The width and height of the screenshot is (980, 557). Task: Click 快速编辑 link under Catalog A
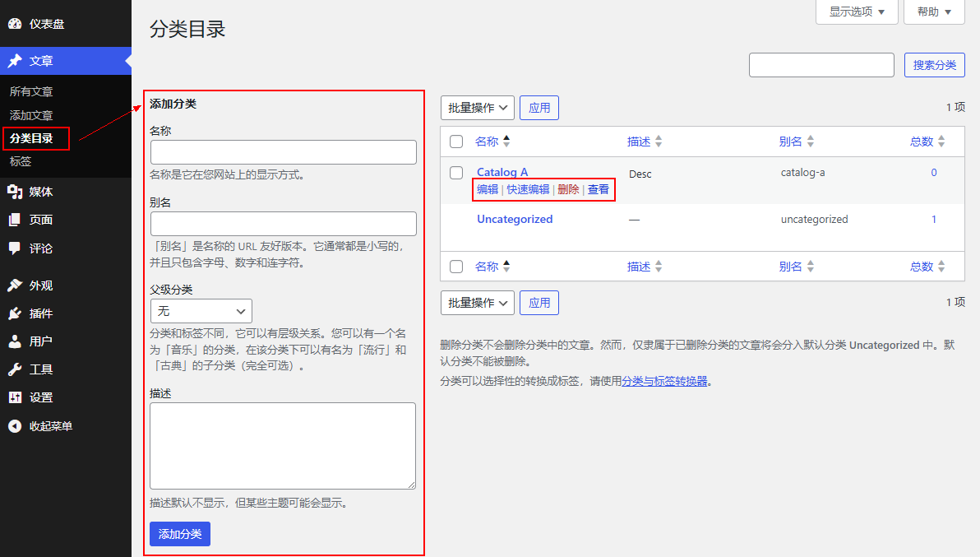528,188
